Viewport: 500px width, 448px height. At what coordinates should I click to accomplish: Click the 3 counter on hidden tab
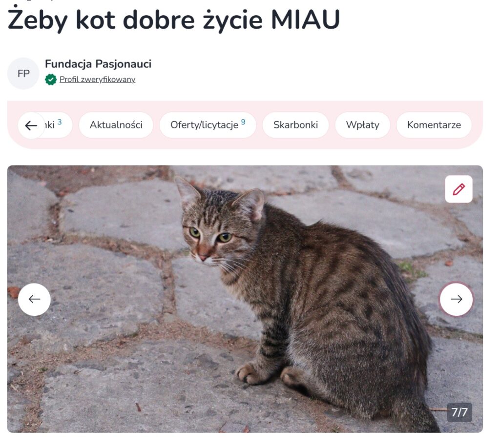click(59, 122)
